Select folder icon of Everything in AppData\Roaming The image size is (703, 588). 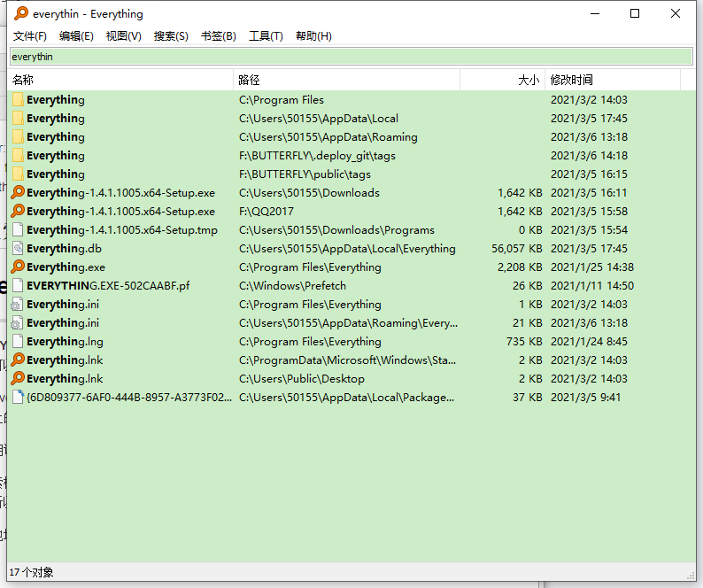[18, 136]
